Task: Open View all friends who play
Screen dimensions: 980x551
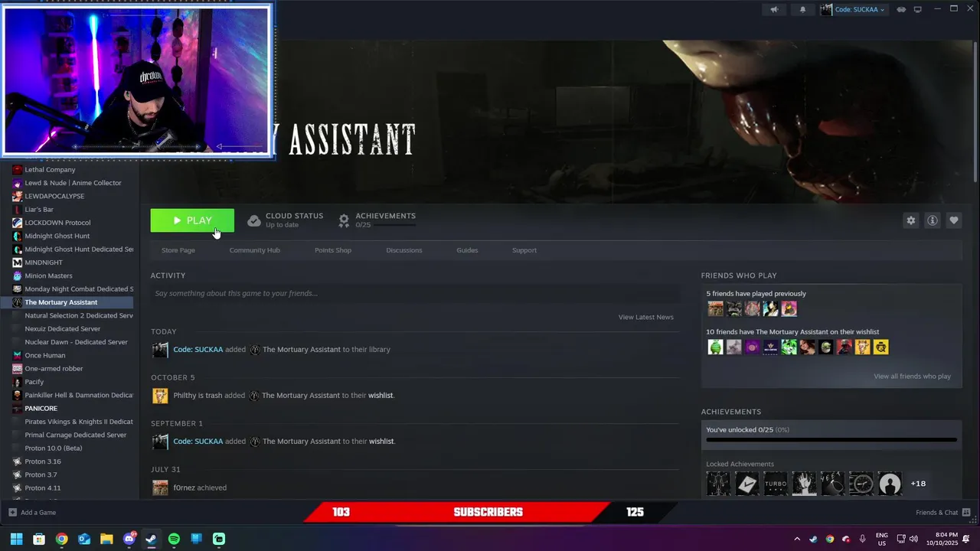Action: [x=912, y=377]
